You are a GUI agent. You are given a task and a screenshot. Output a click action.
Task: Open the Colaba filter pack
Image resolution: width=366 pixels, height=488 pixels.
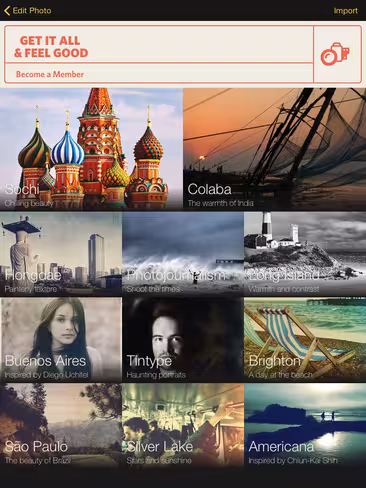tap(275, 149)
